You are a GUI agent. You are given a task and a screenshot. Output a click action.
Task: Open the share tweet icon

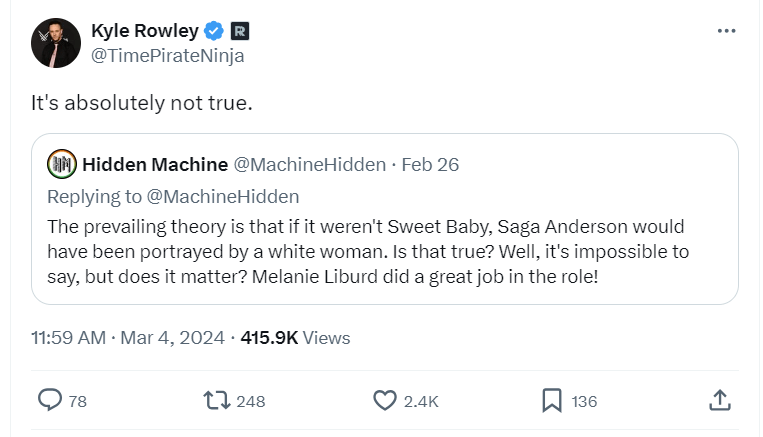718,400
